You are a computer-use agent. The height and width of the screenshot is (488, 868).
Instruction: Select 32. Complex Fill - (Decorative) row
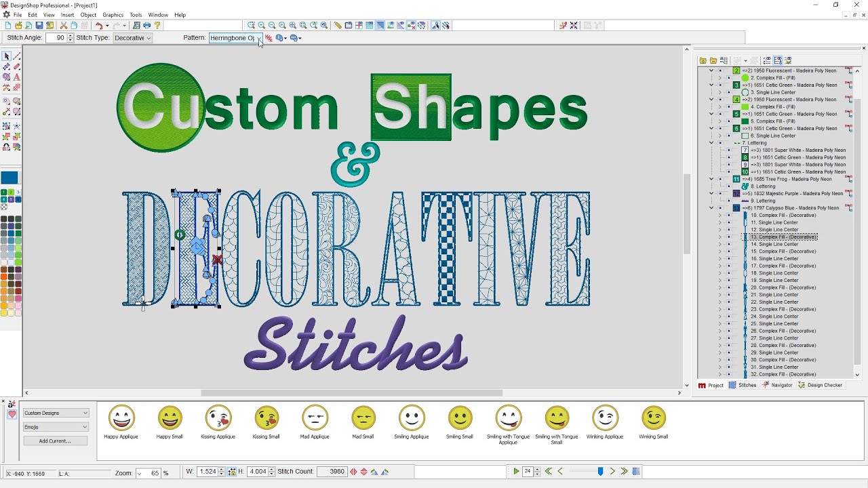tap(783, 374)
